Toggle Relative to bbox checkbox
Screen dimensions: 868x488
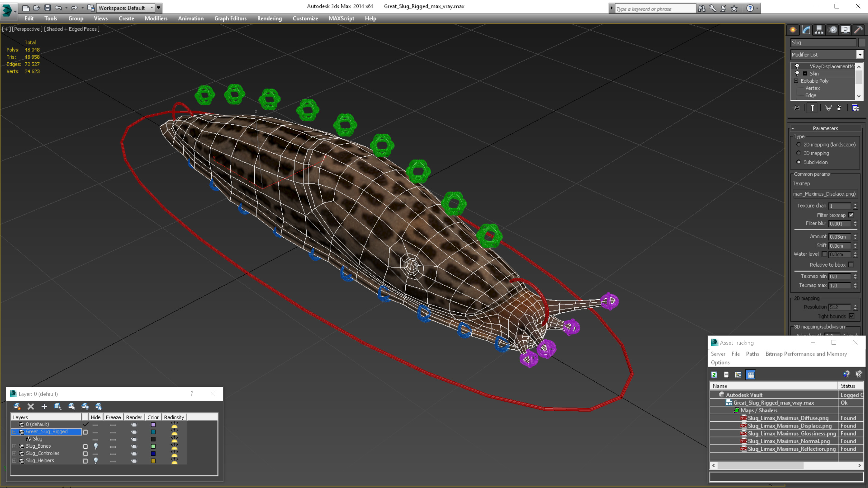click(851, 265)
